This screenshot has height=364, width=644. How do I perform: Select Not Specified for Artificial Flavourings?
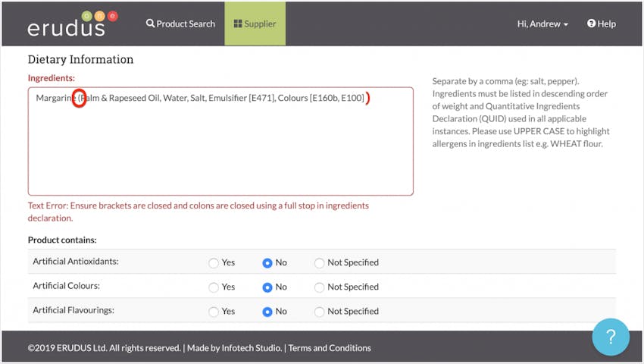(x=319, y=312)
